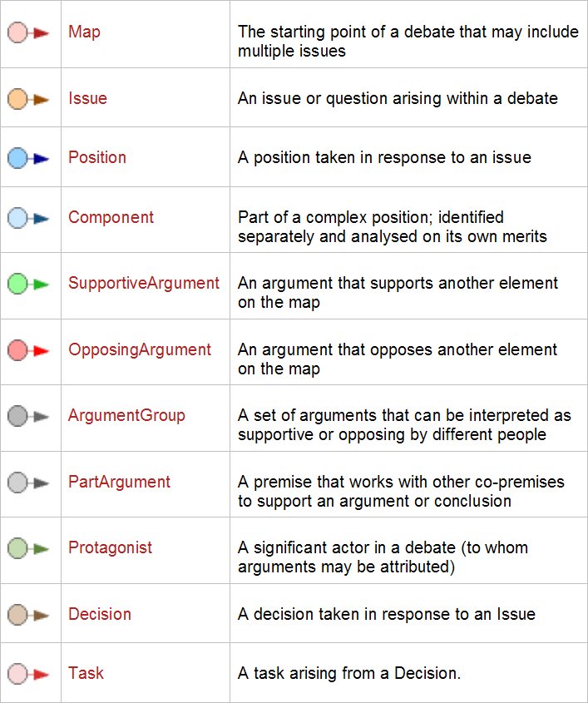Select the pale green Protagonist icon
Image resolution: width=588 pixels, height=703 pixels.
[x=28, y=548]
